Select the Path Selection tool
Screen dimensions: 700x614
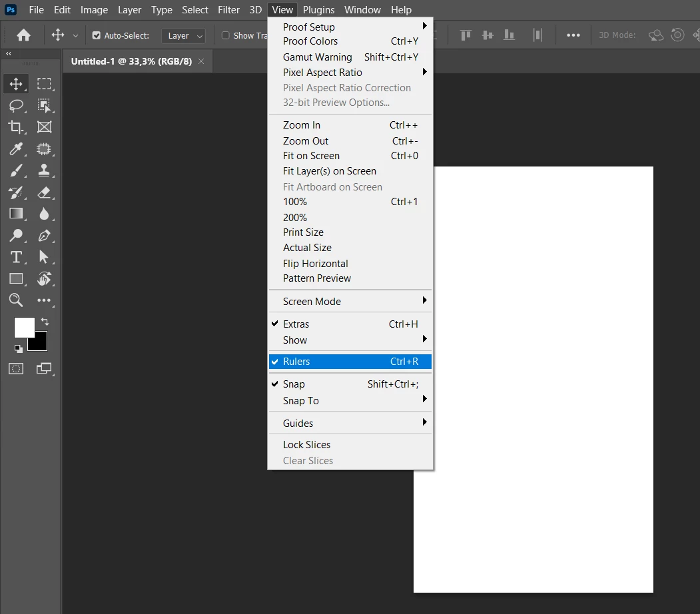click(x=44, y=257)
